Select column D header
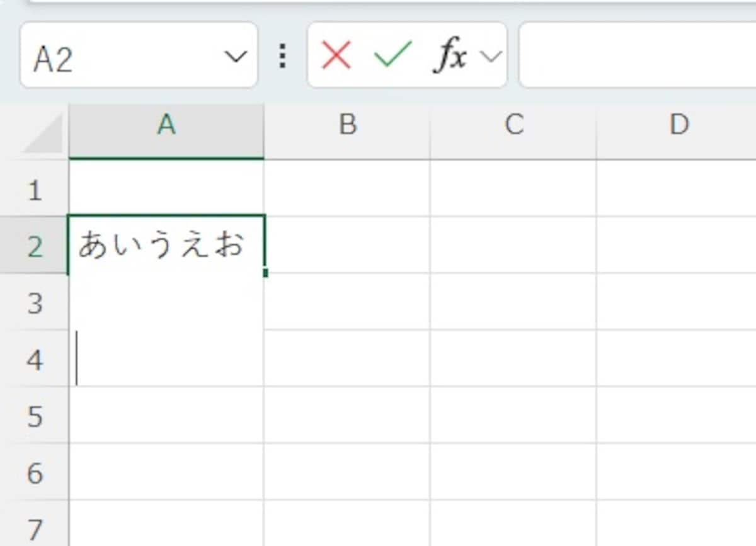Image resolution: width=756 pixels, height=546 pixels. (x=679, y=126)
